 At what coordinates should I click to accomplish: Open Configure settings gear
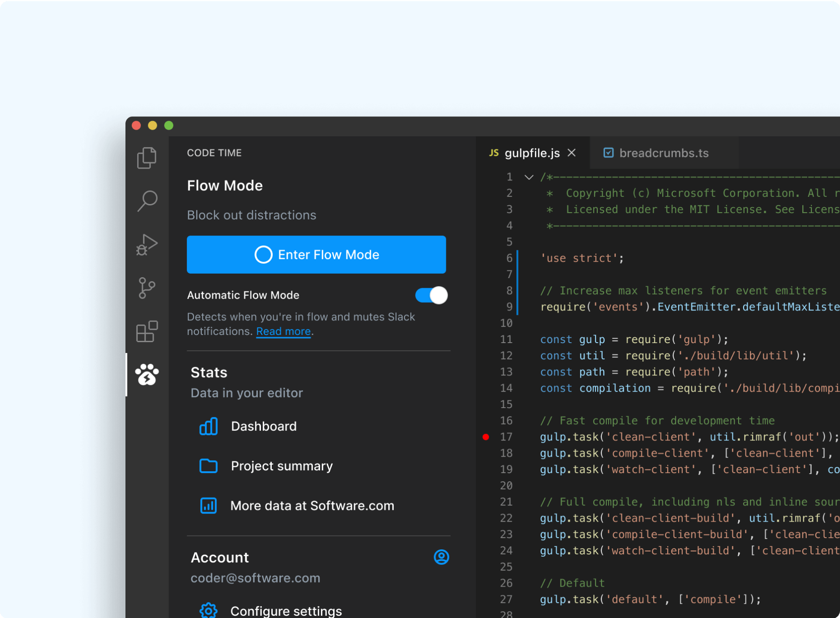click(x=208, y=610)
